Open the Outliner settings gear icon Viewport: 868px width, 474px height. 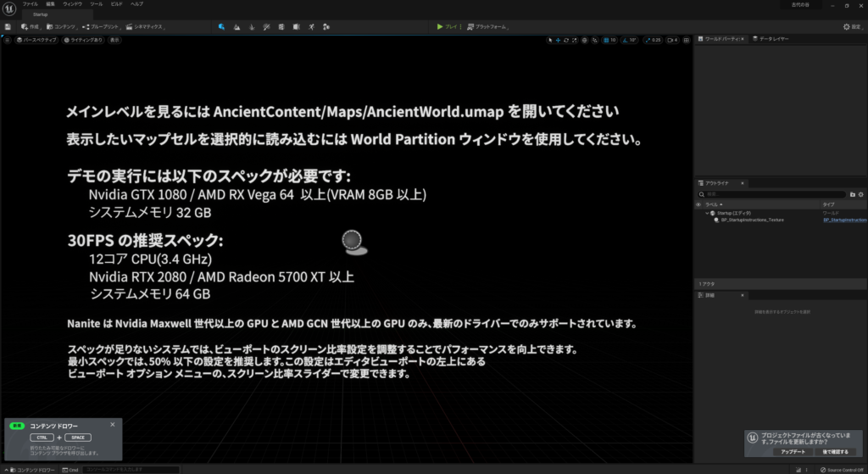pos(861,194)
